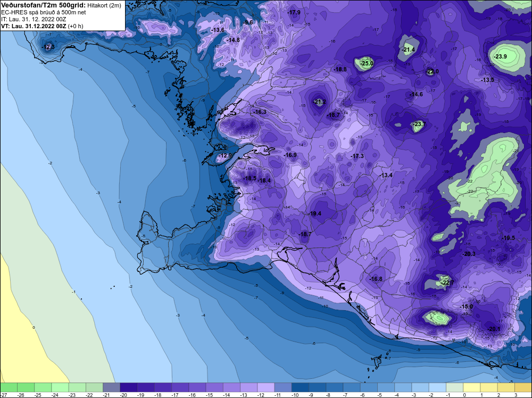
Task: Click the -20.3 temperature label
Action: pos(469,254)
